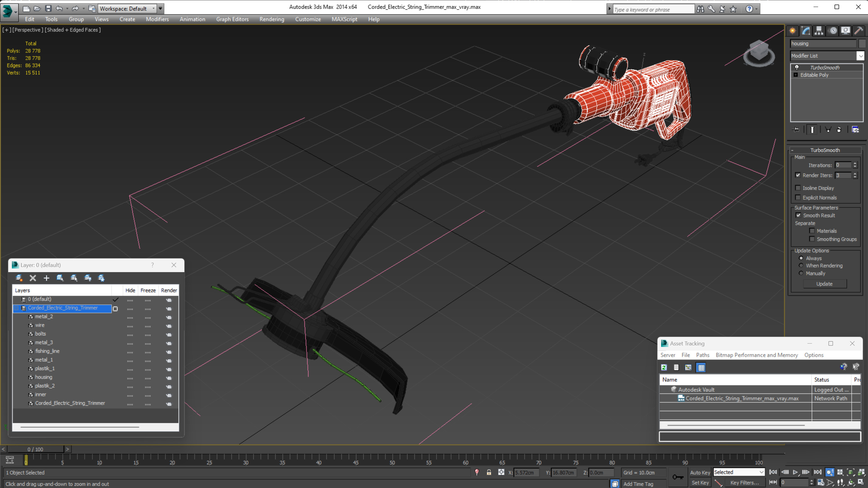Click Delete Layer X icon
The image size is (868, 488).
[33, 278]
